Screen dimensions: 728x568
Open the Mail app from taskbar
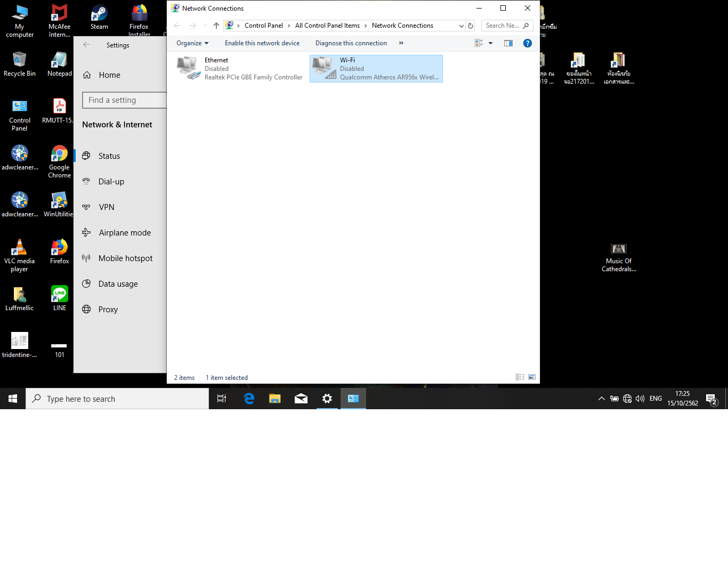pyautogui.click(x=301, y=399)
